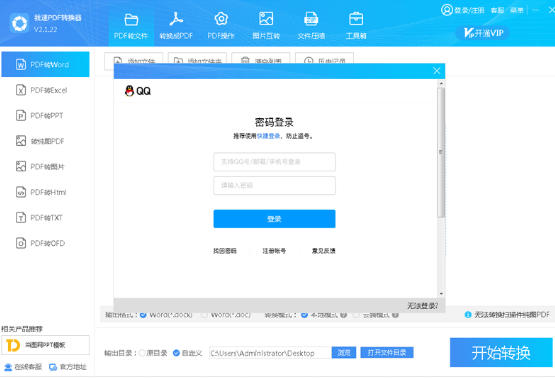Screen dimensions: 555x378
Task: Click the 找回密码 recover password link
Action: click(225, 251)
